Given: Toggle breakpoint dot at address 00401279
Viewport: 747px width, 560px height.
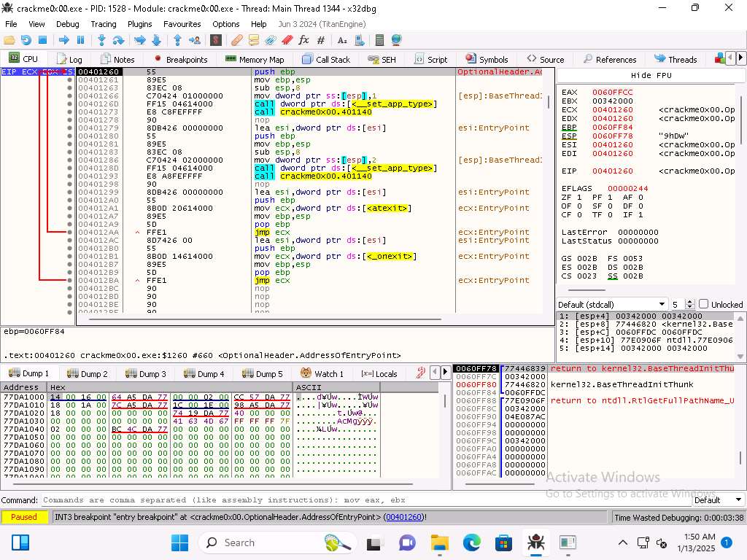Looking at the screenshot, I should coord(70,128).
